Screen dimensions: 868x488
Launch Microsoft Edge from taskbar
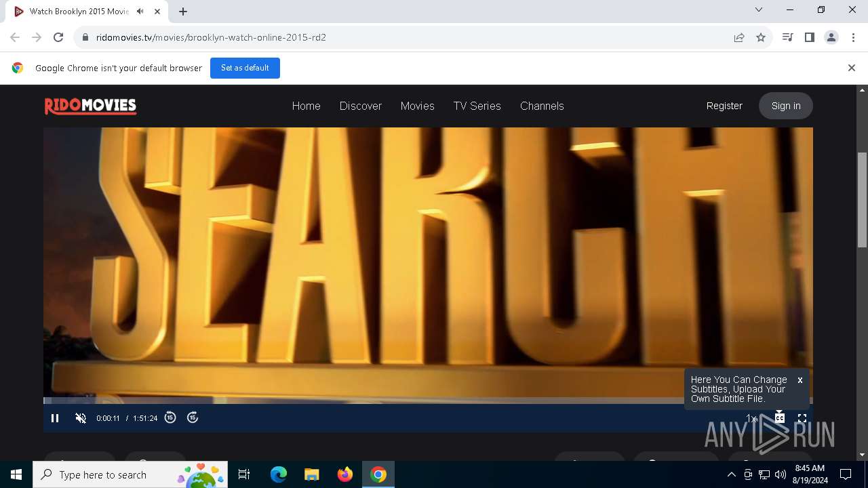pos(279,474)
